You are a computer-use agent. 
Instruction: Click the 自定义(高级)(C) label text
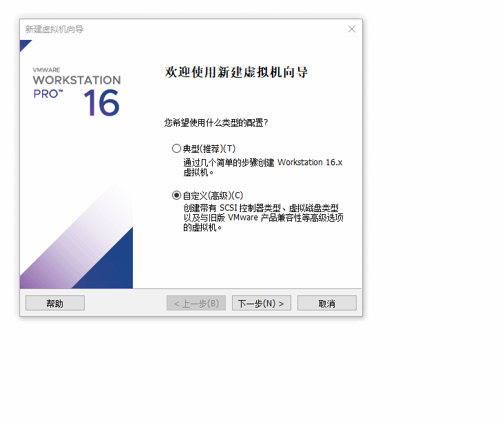click(x=213, y=196)
